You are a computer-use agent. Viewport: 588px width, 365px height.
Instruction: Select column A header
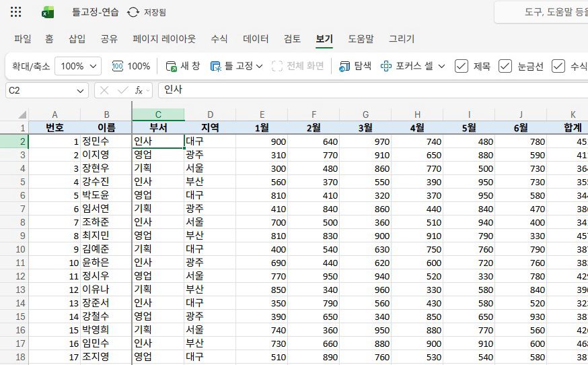click(x=54, y=114)
